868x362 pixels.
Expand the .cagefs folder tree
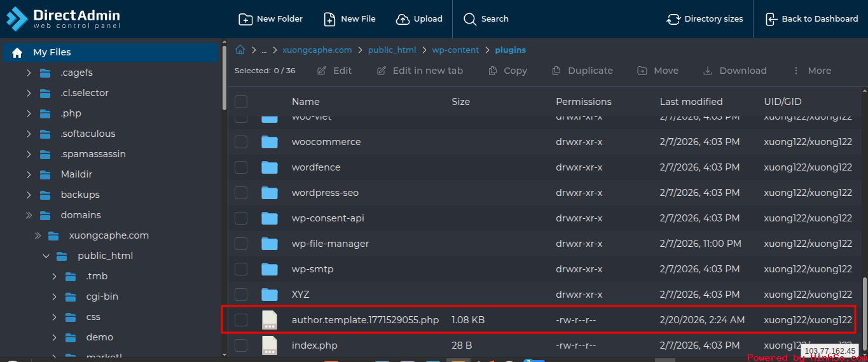coord(29,73)
